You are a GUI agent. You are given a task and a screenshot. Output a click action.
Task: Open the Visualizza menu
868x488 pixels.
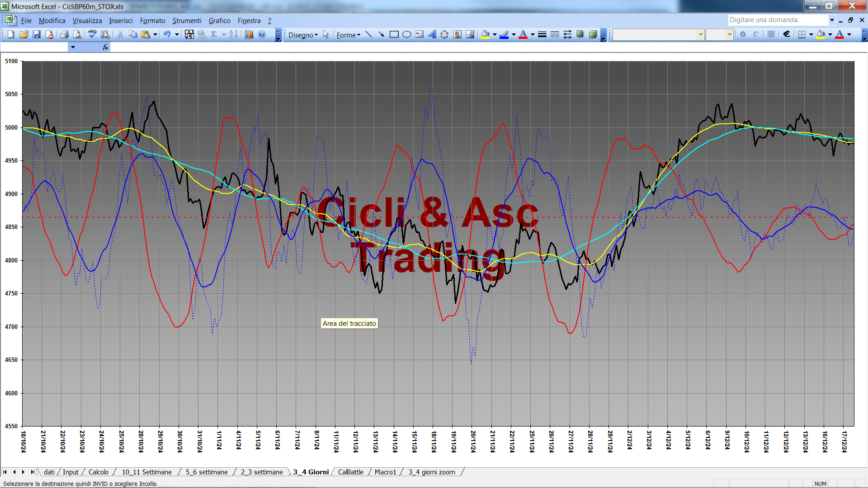[x=87, y=21]
